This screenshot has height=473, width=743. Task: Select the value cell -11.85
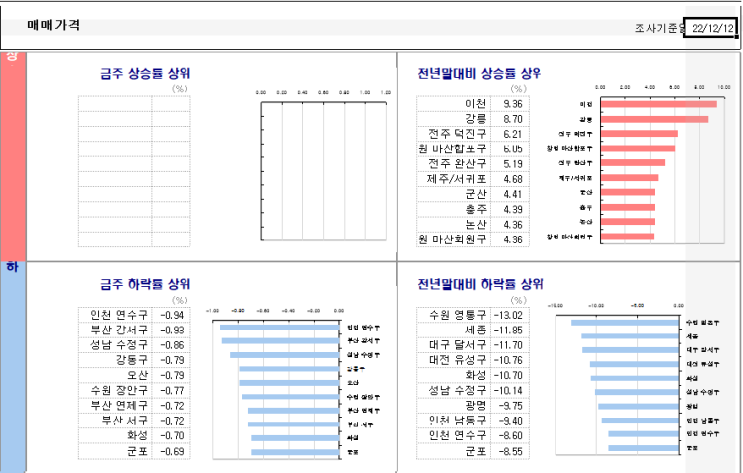click(510, 330)
